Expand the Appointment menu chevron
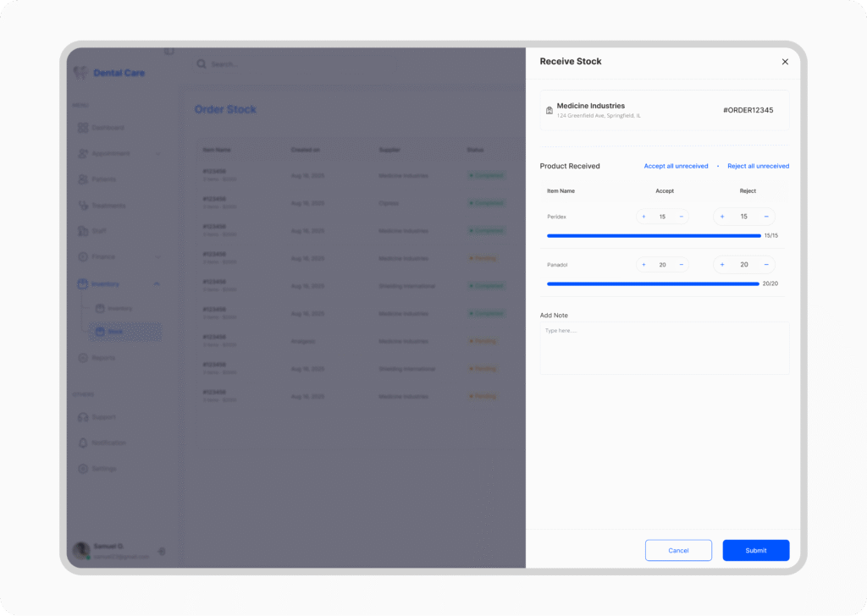Viewport: 867px width, 616px height. [158, 154]
